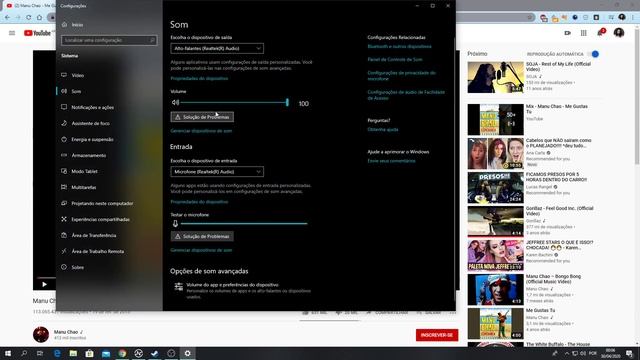Viewport: 640px width, 360px height.
Task: Open YouTube notifications bell
Action: [x=600, y=33]
